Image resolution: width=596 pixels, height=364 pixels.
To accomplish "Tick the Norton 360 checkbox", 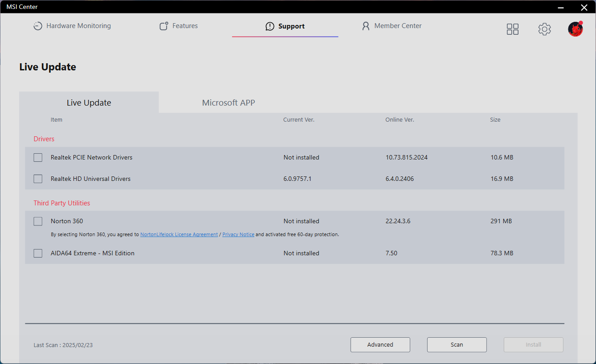I will tap(38, 221).
